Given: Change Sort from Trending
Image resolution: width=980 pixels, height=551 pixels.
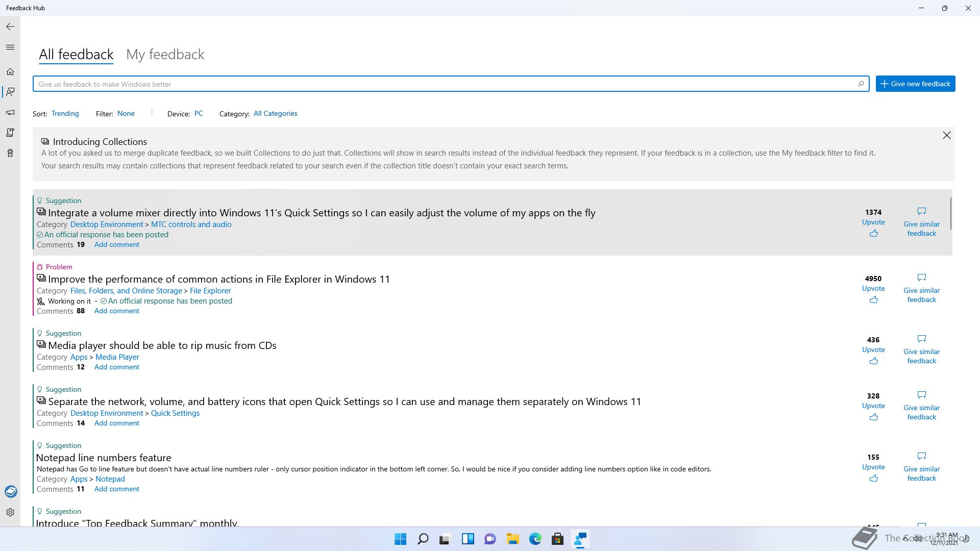Looking at the screenshot, I should coord(65,113).
